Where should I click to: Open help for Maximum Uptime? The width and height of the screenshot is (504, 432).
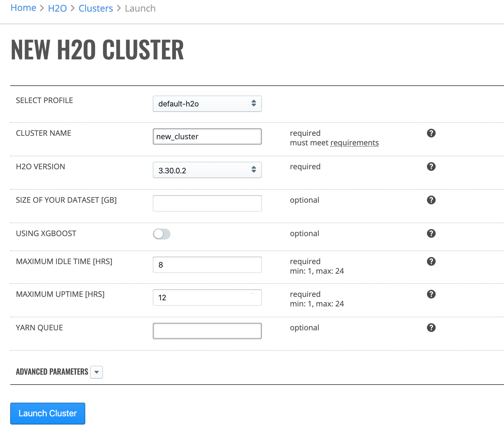click(x=431, y=294)
